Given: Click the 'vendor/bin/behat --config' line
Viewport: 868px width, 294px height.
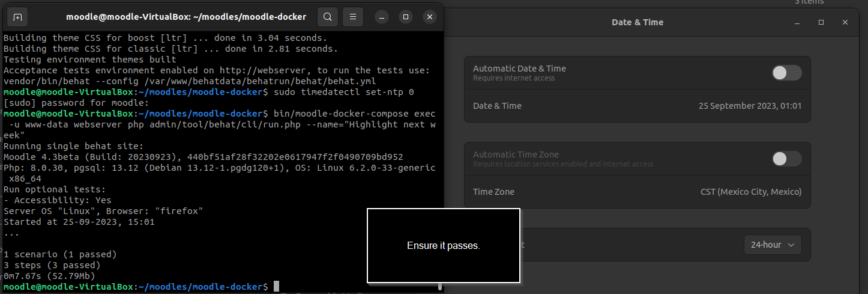Looking at the screenshot, I should [190, 81].
